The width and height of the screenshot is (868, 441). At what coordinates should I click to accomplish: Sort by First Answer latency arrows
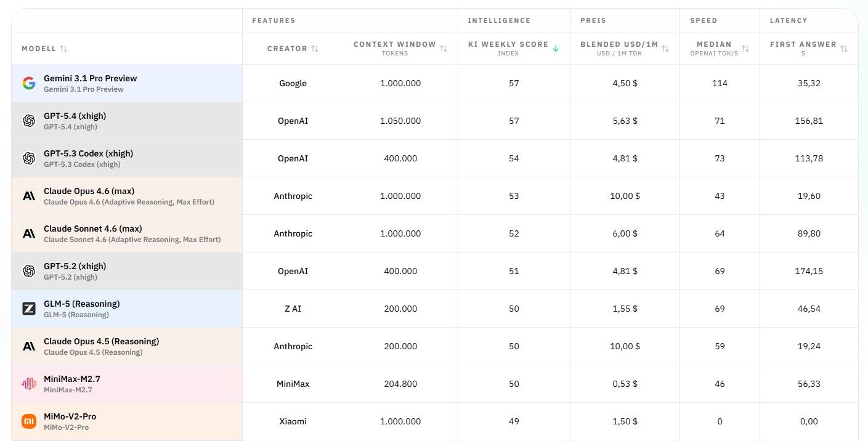click(844, 49)
